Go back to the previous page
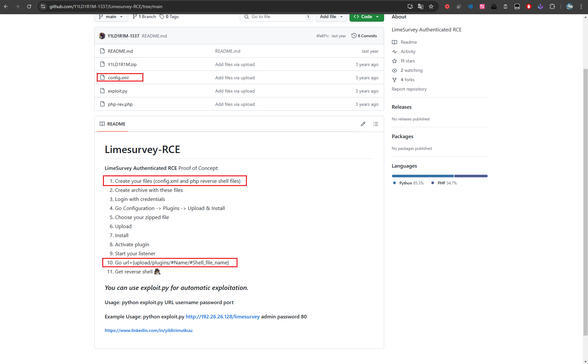The image size is (588, 364). [x=6, y=6]
